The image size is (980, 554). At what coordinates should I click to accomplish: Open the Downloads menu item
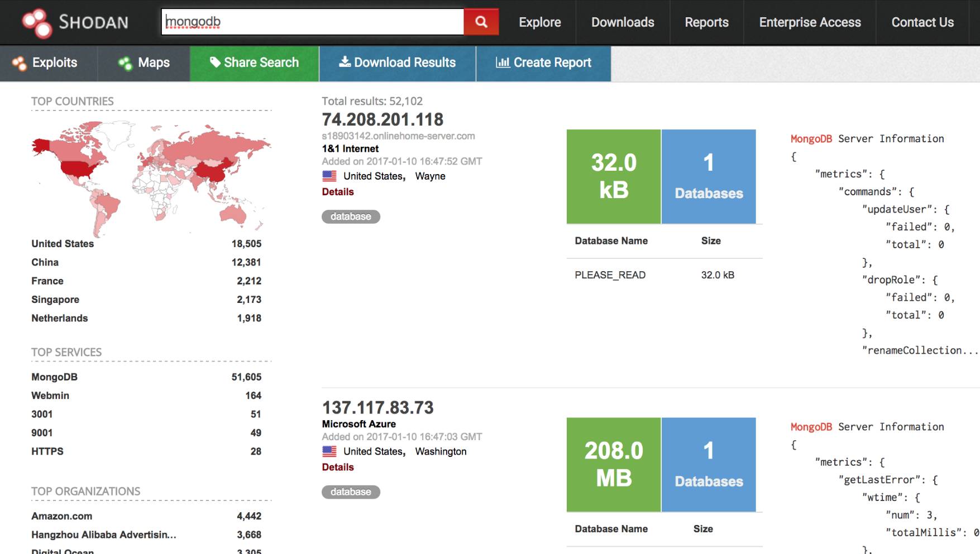point(623,22)
